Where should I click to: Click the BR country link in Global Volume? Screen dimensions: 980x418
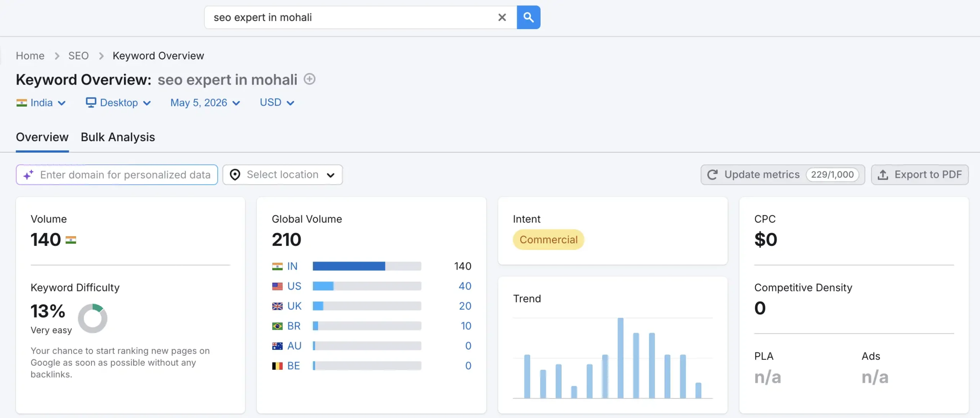294,326
